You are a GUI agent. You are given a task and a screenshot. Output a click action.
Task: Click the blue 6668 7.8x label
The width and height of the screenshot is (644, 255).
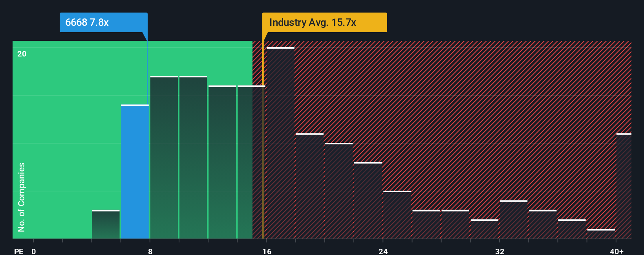(x=104, y=22)
